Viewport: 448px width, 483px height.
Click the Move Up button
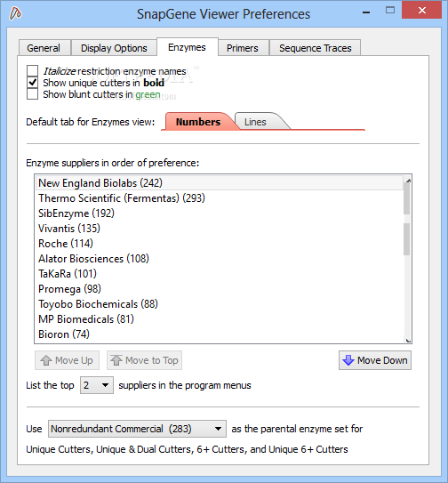click(68, 360)
